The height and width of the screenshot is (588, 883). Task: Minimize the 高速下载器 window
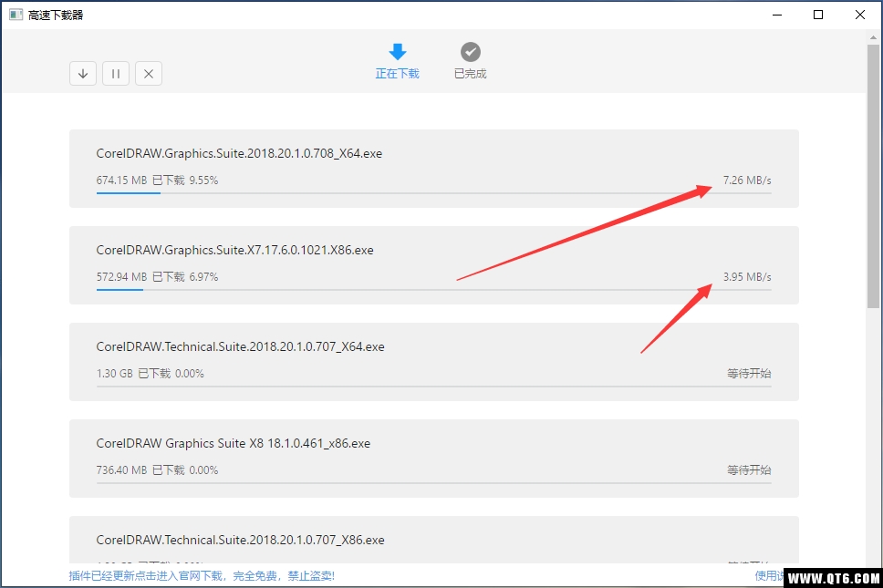point(777,15)
